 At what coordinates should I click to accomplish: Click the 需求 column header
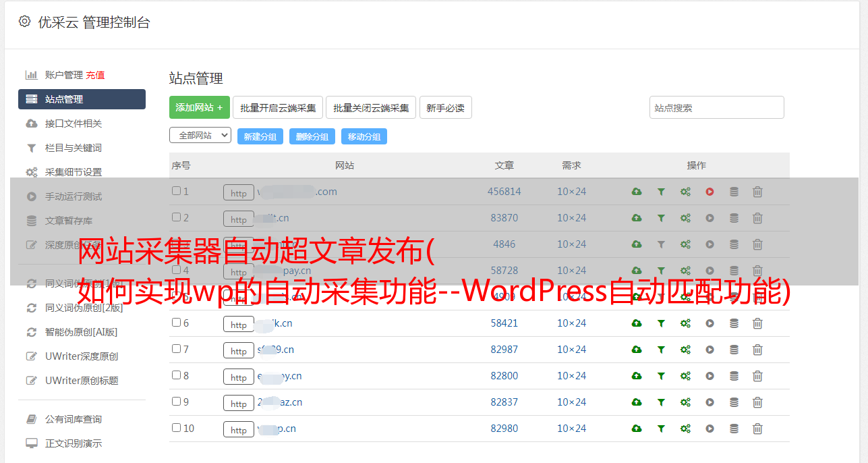click(572, 165)
